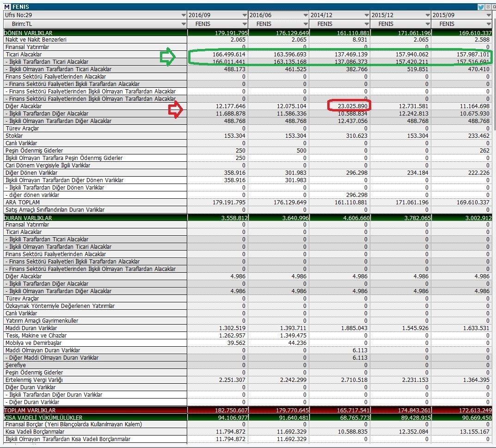This screenshot has width=496, height=448.
Task: Click Cari Dönem Vergisiyle İlgili Varlıklar label
Action: [48, 166]
